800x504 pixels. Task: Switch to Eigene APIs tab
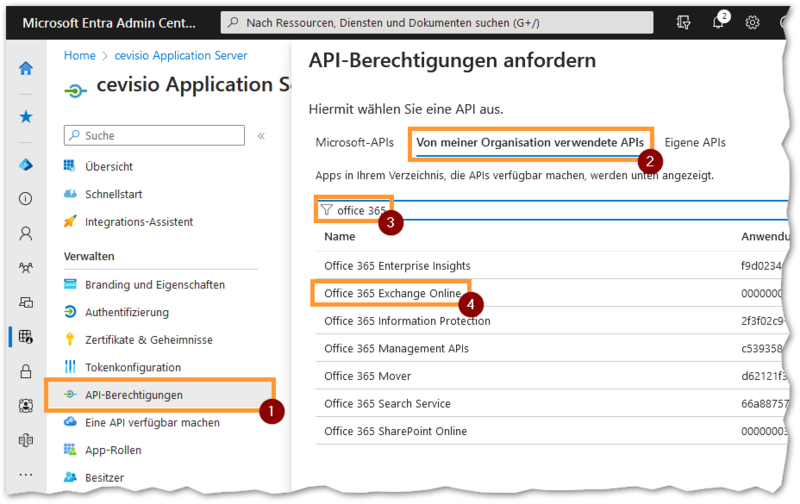(695, 142)
